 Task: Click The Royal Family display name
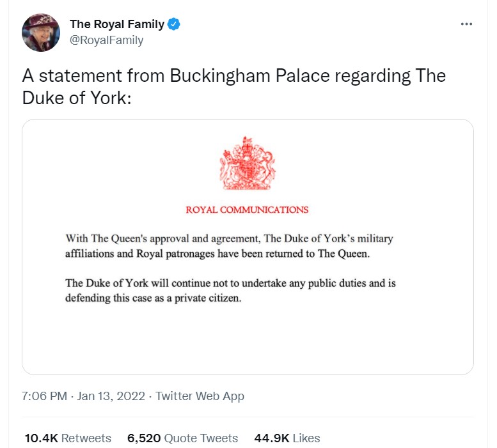coord(116,25)
